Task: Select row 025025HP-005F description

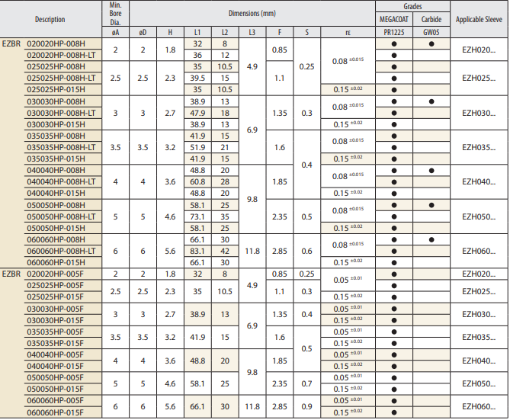Action: [55, 285]
